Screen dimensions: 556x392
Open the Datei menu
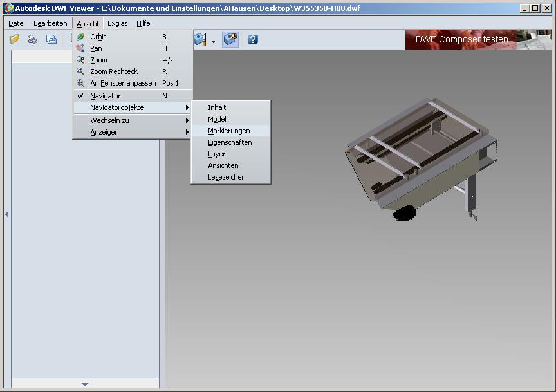click(17, 23)
